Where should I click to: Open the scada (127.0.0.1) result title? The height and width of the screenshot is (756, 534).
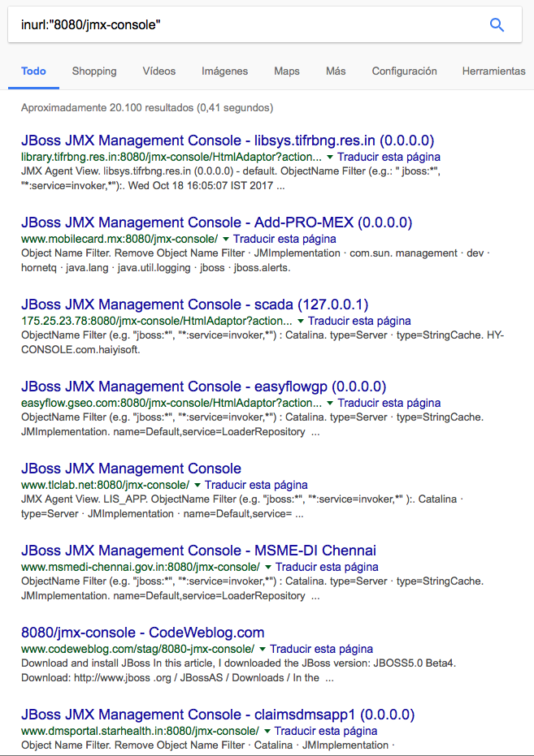click(194, 305)
